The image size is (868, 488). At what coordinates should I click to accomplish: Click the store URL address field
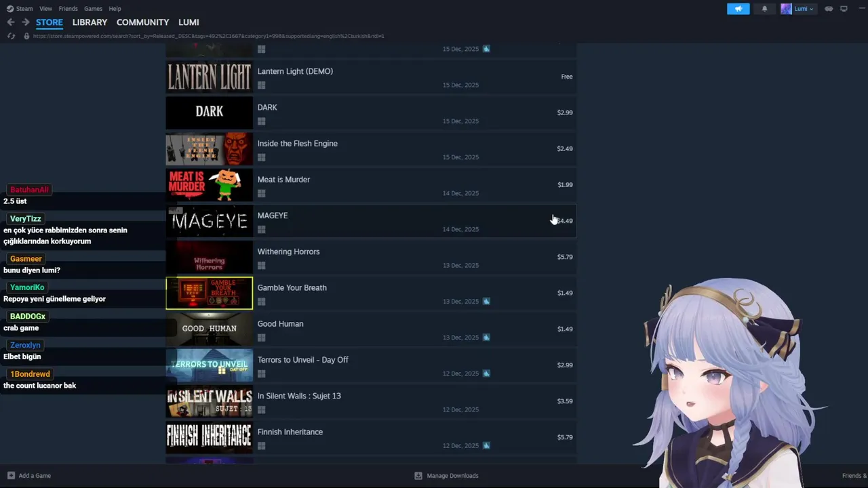(x=208, y=36)
